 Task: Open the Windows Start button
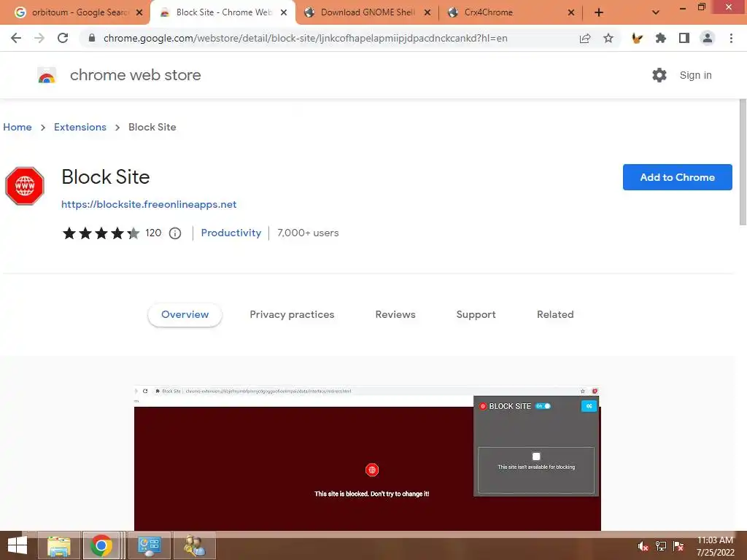[x=18, y=545]
